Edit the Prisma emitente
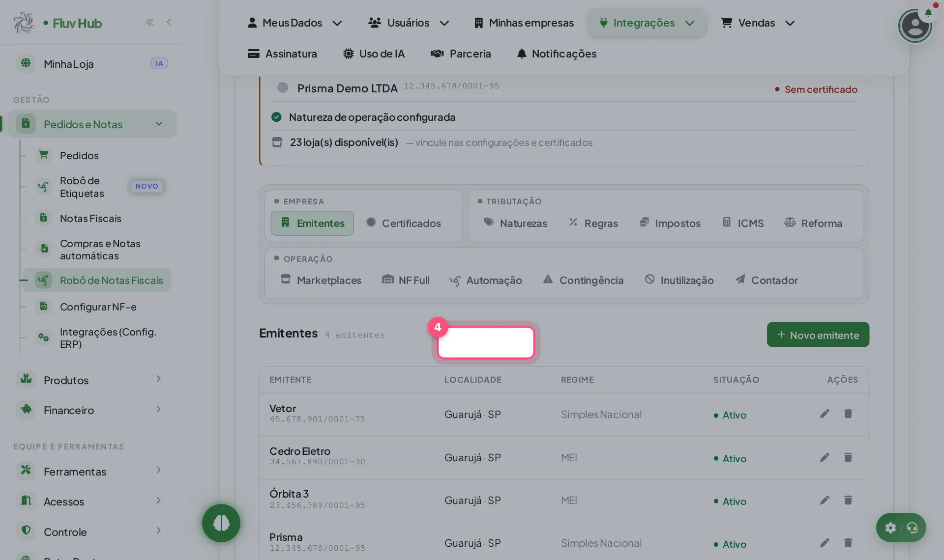The height and width of the screenshot is (560, 944). [x=825, y=543]
